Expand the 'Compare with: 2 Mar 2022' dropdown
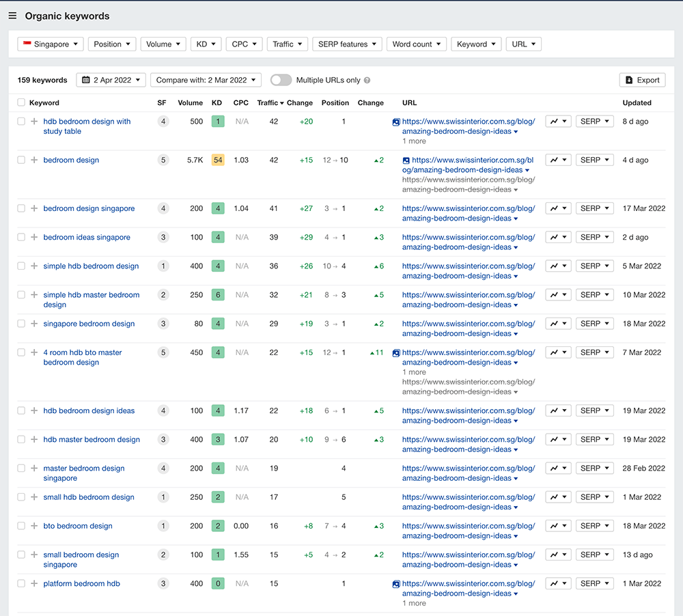 point(206,80)
